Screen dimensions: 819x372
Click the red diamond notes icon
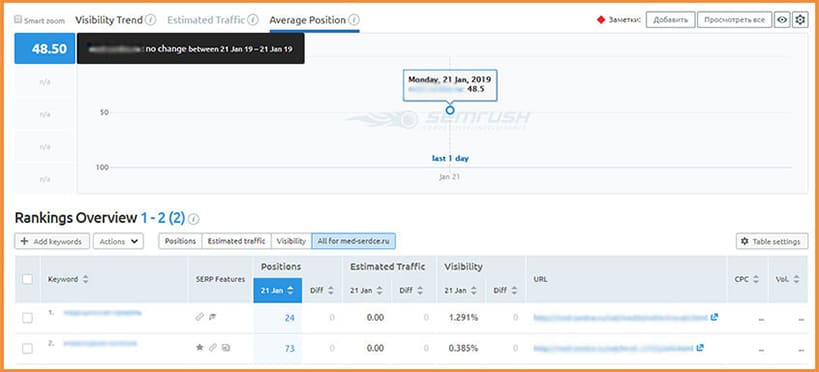(x=601, y=20)
